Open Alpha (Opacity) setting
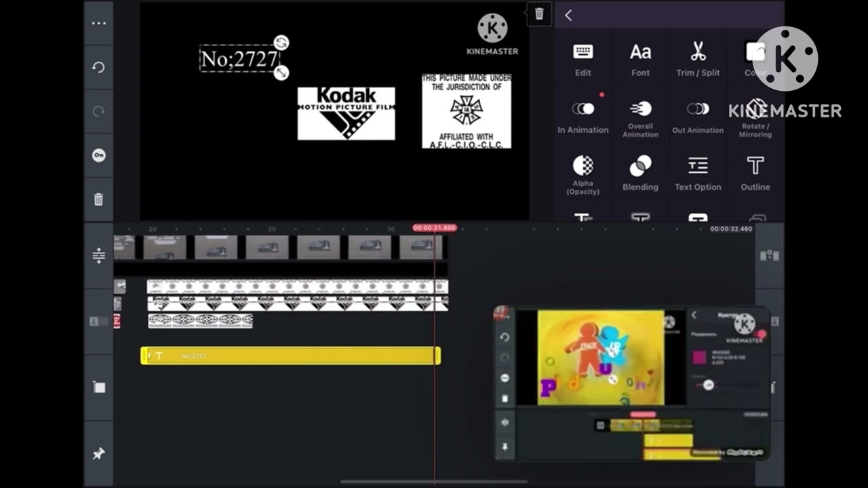868x488 pixels. click(x=583, y=176)
